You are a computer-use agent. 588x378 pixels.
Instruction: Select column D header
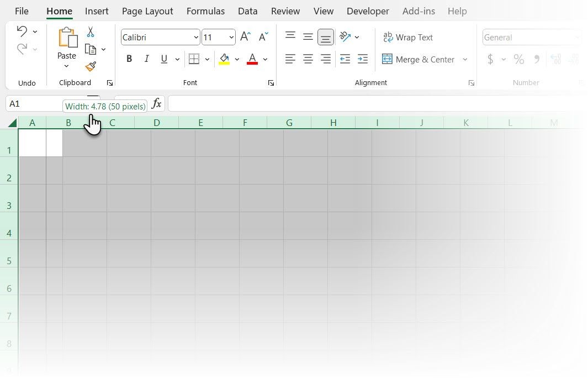[157, 123]
